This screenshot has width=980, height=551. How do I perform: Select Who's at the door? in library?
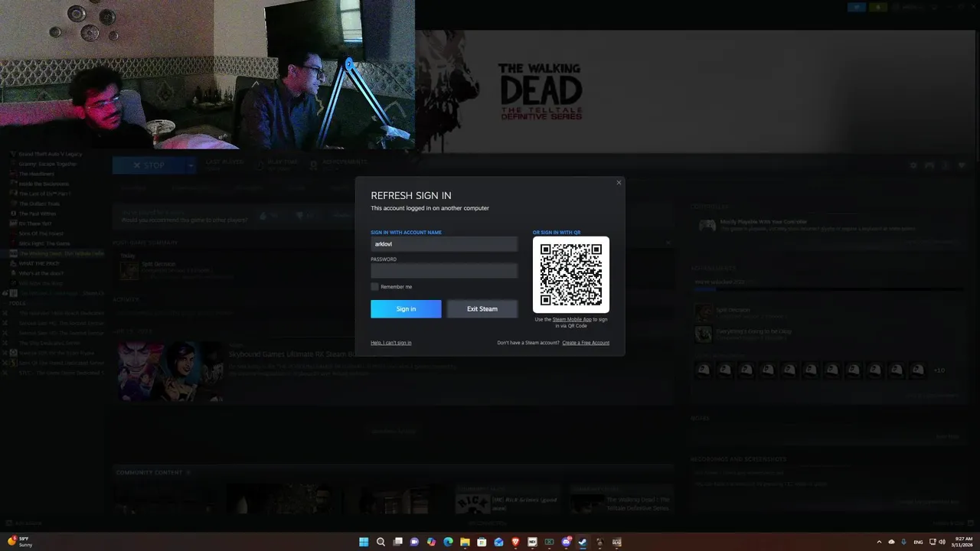(41, 273)
